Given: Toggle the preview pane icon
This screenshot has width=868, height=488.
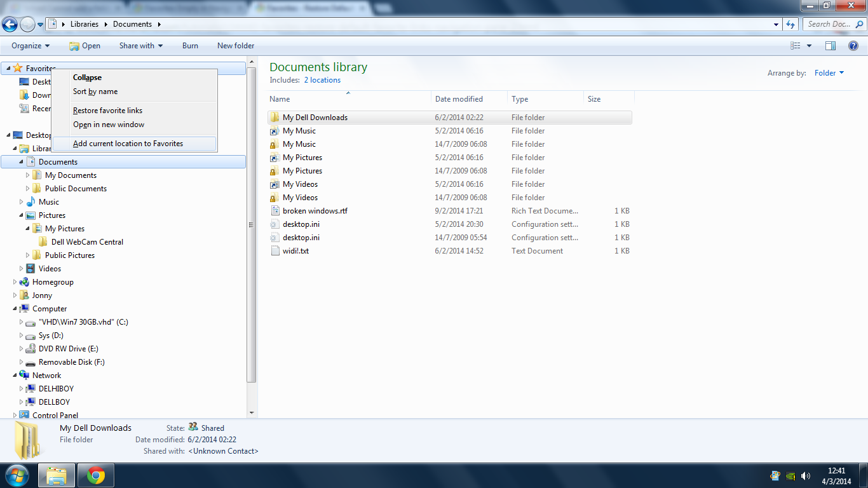Looking at the screenshot, I should pyautogui.click(x=830, y=46).
